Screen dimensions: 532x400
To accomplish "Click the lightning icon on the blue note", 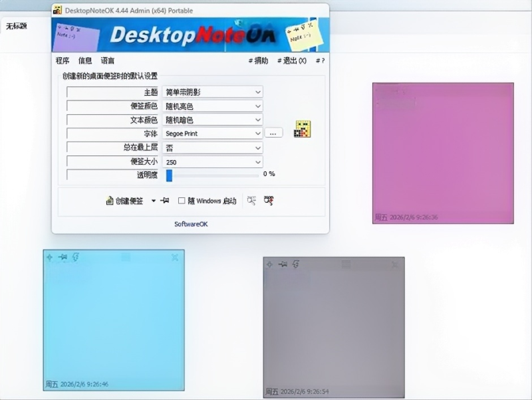I will 75,257.
